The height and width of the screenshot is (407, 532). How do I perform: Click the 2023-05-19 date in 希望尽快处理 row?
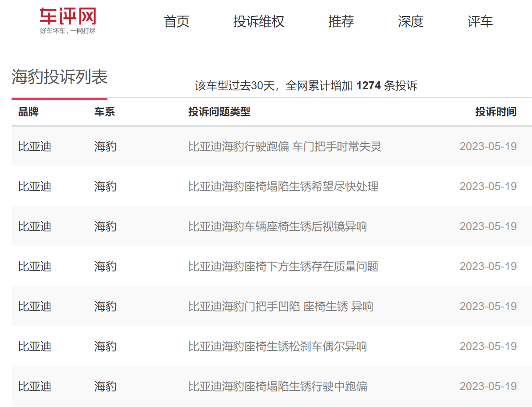click(488, 186)
